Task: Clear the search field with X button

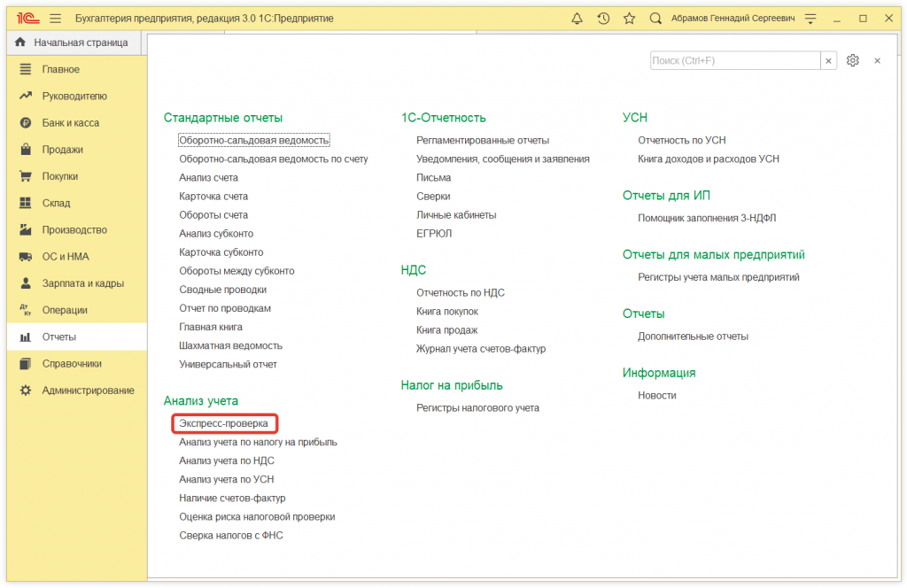Action: (x=828, y=60)
